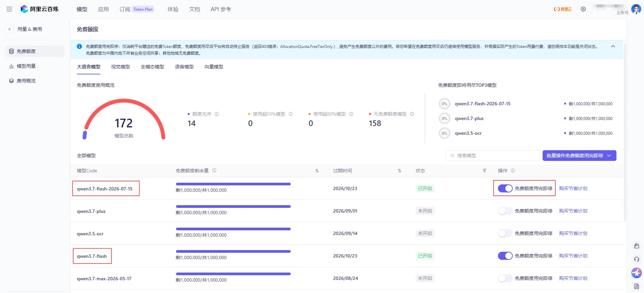644x293 pixels.
Task: Open the customer service headset icon
Action: 636,259
